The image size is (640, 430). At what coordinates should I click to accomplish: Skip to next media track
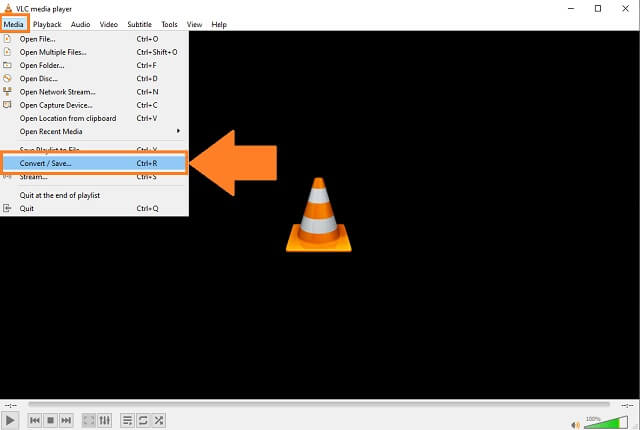tap(67, 420)
